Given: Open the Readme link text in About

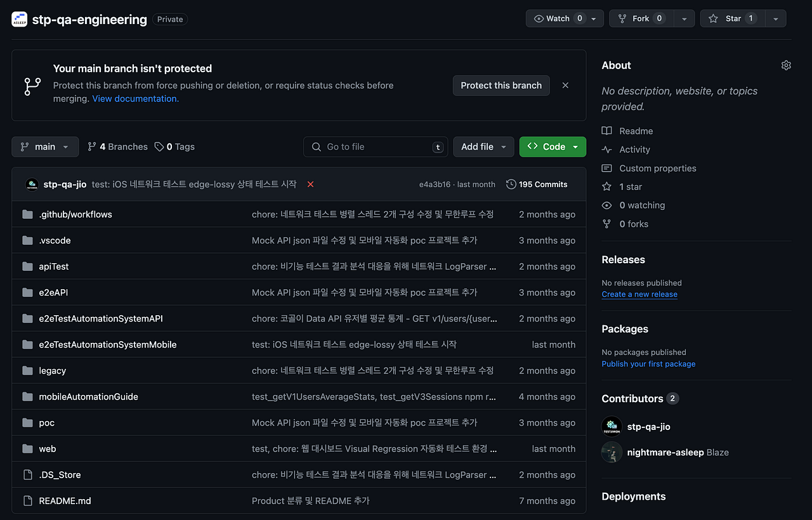Looking at the screenshot, I should (636, 131).
